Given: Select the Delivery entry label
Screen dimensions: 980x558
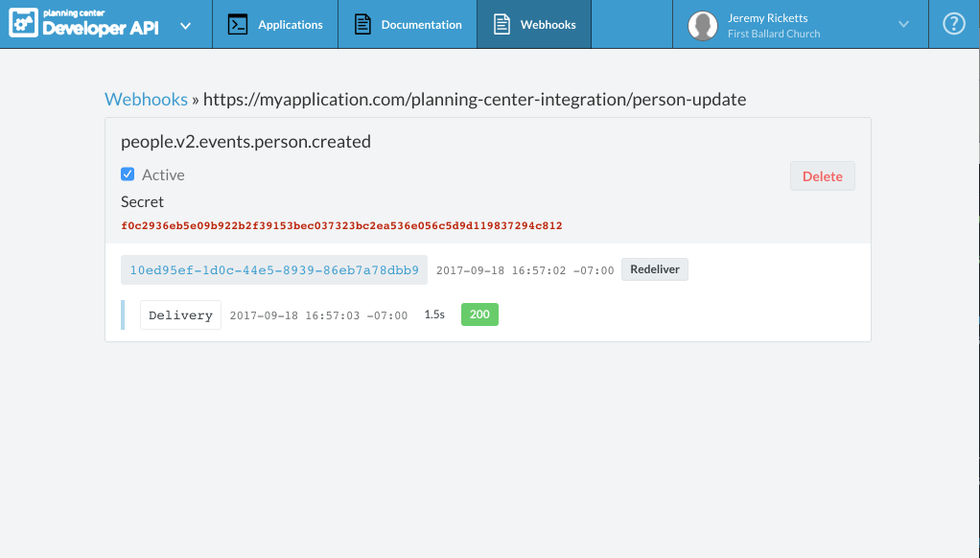Looking at the screenshot, I should tap(179, 314).
